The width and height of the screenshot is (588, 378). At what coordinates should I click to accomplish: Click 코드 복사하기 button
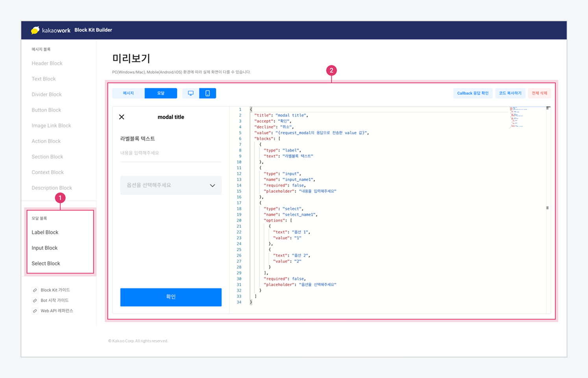[x=510, y=93]
